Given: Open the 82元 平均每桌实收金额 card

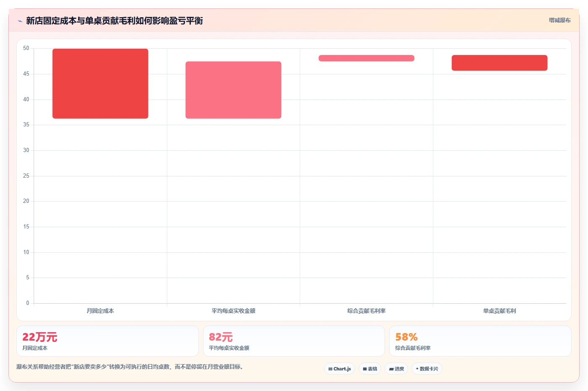Looking at the screenshot, I should coord(294,341).
